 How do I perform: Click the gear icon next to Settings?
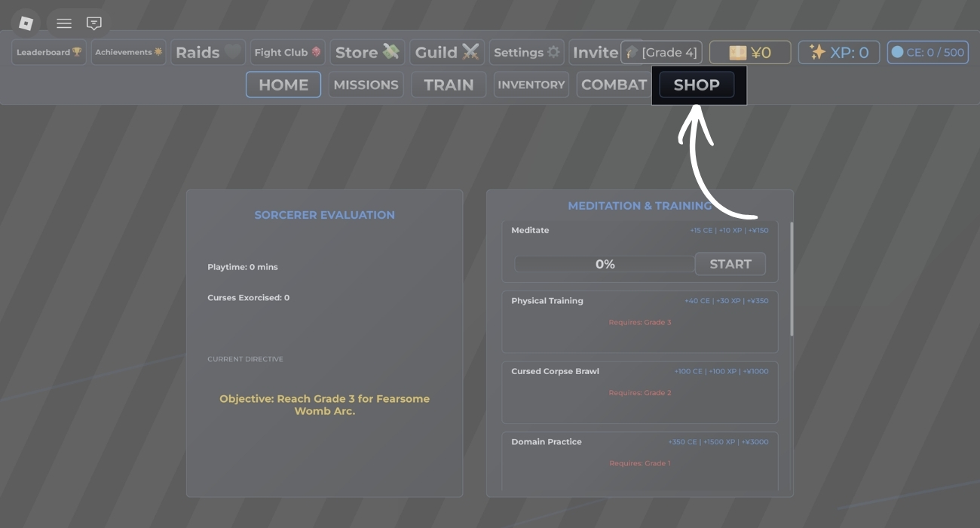click(553, 52)
